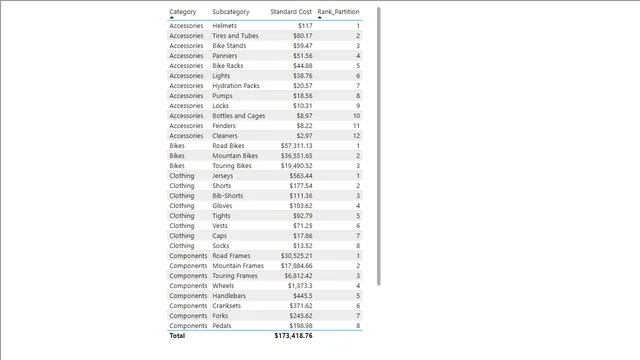Screen dimensions: 640x360
Task: Select the Vests subcategory cell
Action: pos(220,226)
